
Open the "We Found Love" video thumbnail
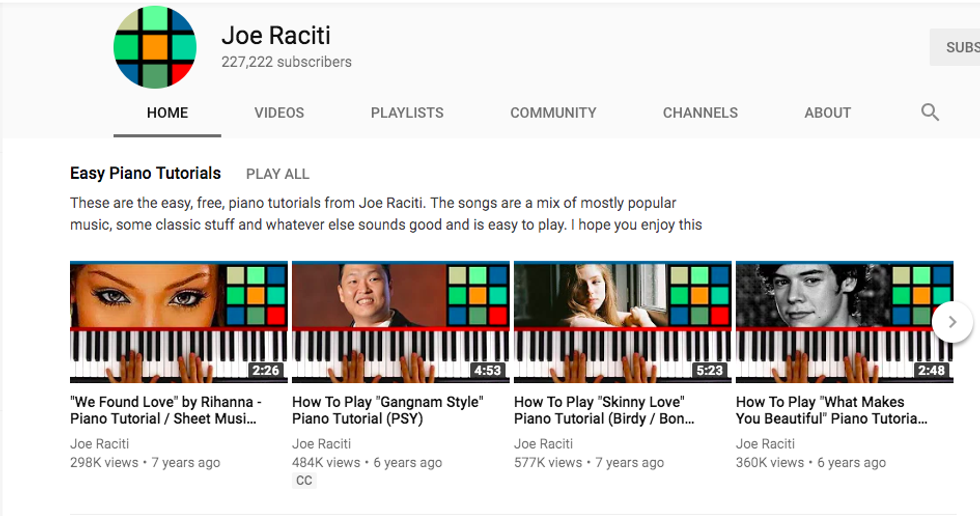click(x=178, y=322)
